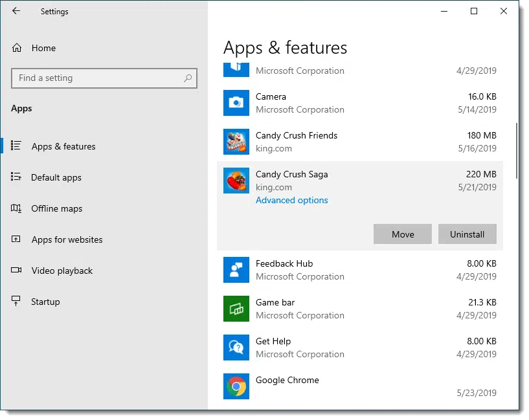The width and height of the screenshot is (529, 420).
Task: Click the Apps & features page heading
Action: (x=285, y=47)
